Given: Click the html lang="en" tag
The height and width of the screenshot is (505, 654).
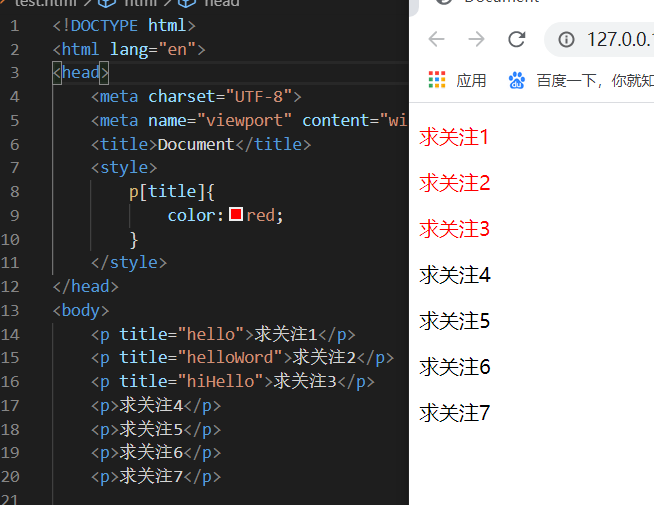Looking at the screenshot, I should click(129, 50).
